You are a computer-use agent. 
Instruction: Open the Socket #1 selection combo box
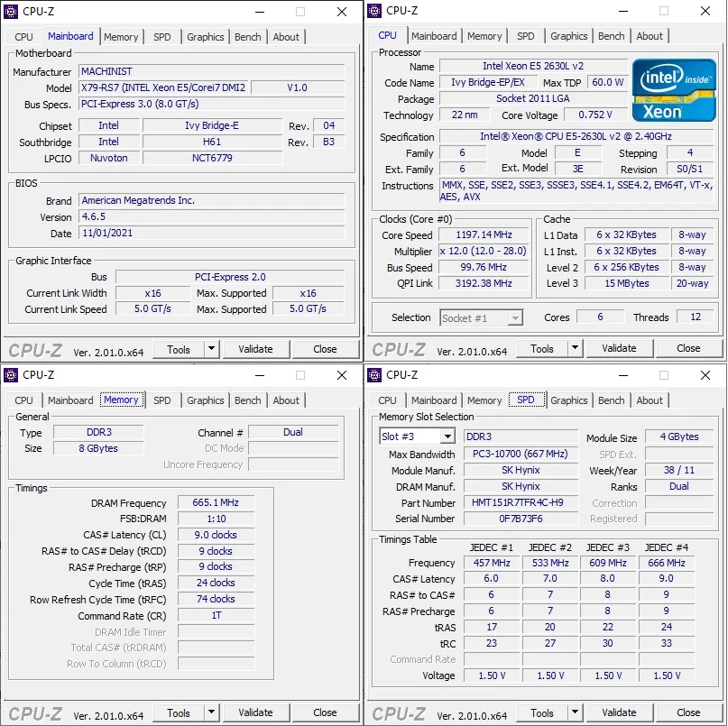click(x=482, y=318)
